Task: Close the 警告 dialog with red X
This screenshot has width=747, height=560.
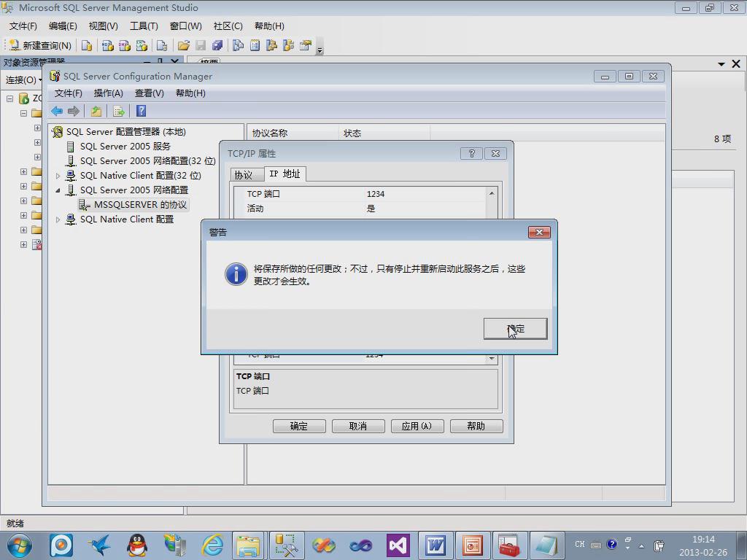Action: pyautogui.click(x=539, y=232)
